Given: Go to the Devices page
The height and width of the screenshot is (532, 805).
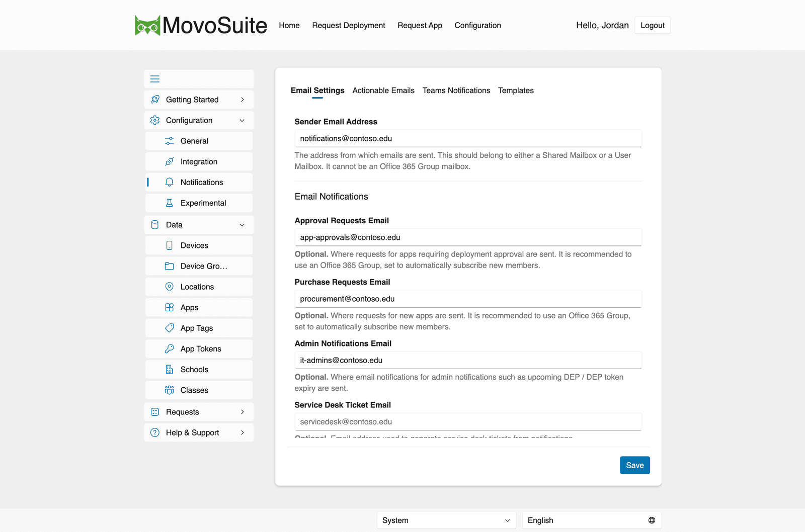Looking at the screenshot, I should 199,245.
